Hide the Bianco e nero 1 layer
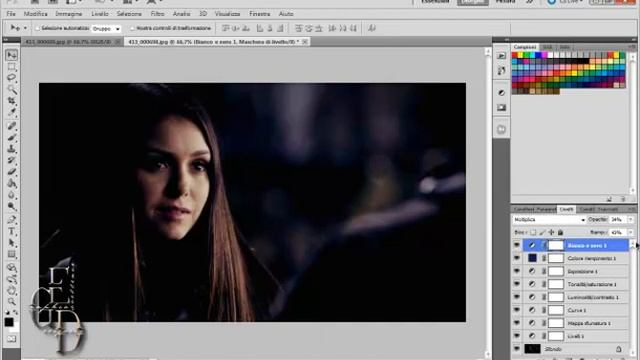640x360 pixels. coord(517,245)
